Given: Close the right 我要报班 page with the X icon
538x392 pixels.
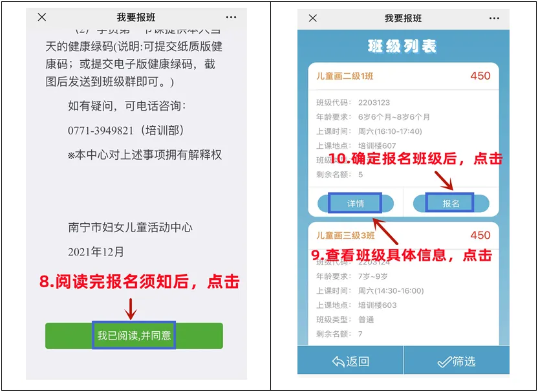Looking at the screenshot, I should click(312, 18).
